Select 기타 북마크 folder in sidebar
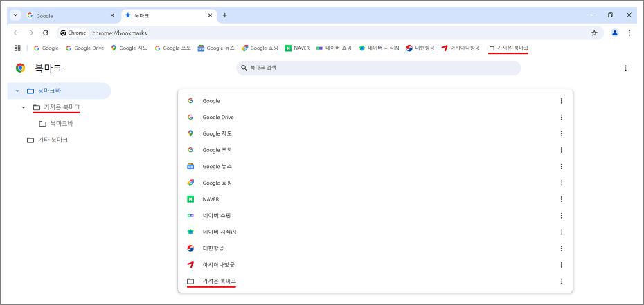The width and height of the screenshot is (644, 305). [47, 140]
